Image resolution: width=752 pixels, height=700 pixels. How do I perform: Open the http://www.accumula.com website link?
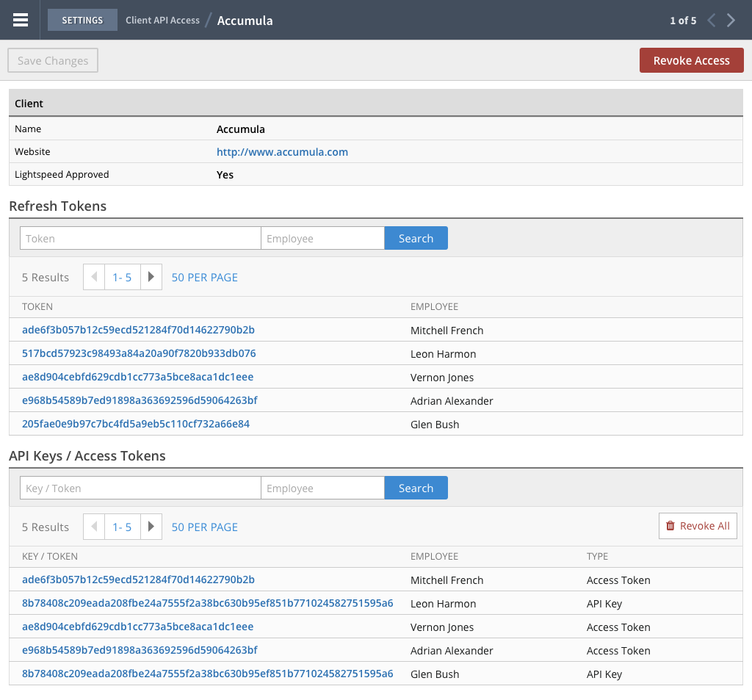282,151
